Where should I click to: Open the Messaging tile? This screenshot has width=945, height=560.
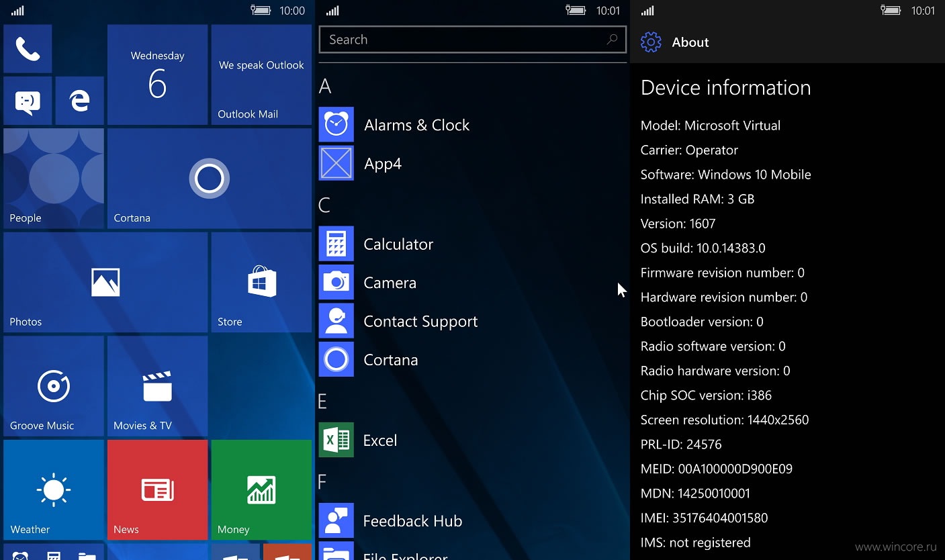coord(28,101)
